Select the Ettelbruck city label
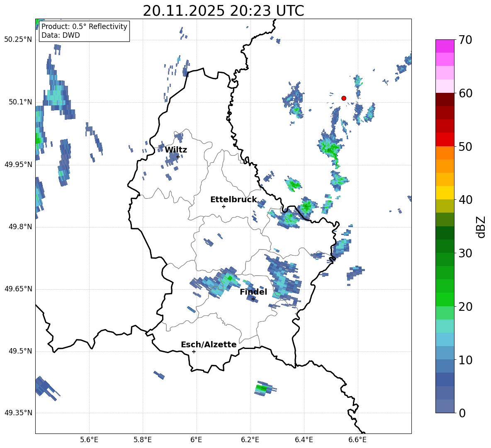Viewport: 491px width, 448px height. pos(233,200)
